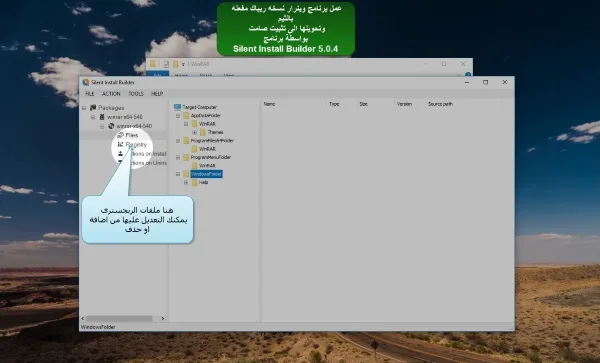The height and width of the screenshot is (363, 600).
Task: Click the Packages root icon
Action: click(93, 108)
